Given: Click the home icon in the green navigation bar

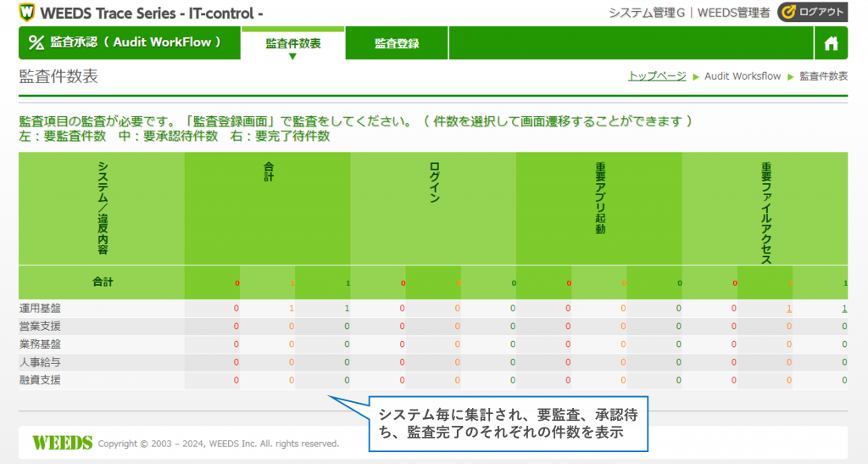Looking at the screenshot, I should pyautogui.click(x=831, y=43).
